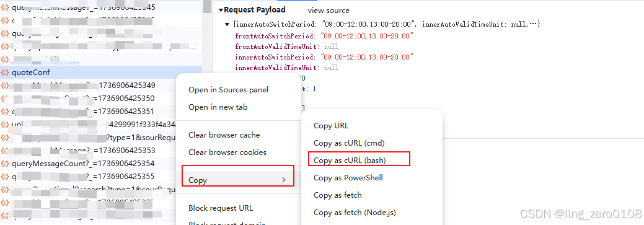Click the icon beside quoteConf request

coord(5,73)
